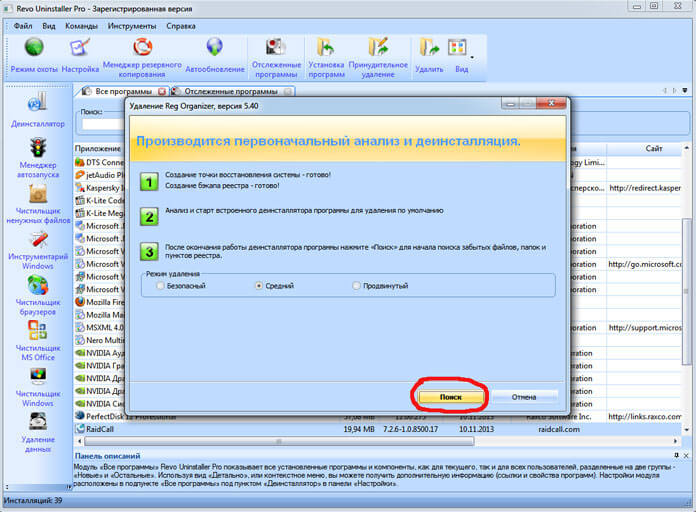This screenshot has height=512, width=696.
Task: Switch to Отслеженные программы tab
Action: coord(231,91)
